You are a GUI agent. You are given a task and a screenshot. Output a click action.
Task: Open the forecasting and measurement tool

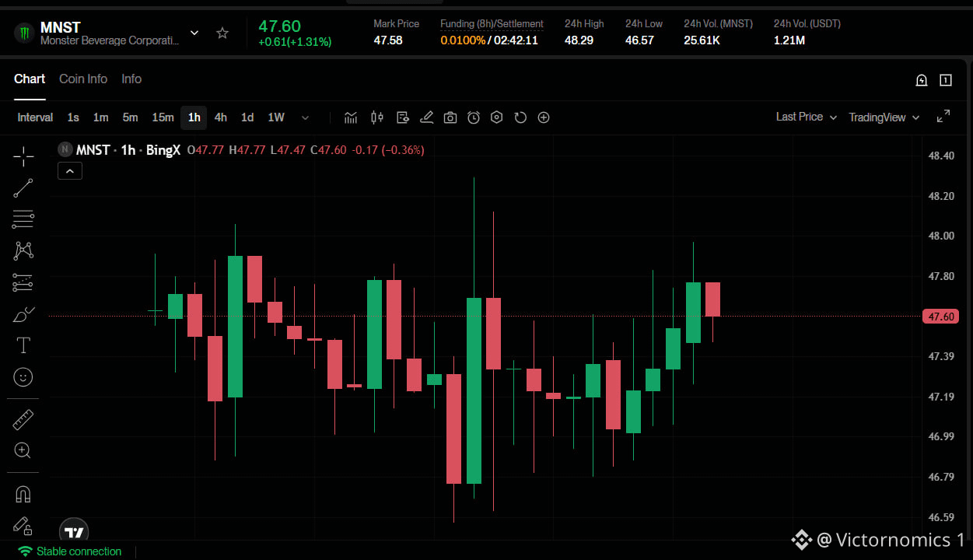coord(23,282)
